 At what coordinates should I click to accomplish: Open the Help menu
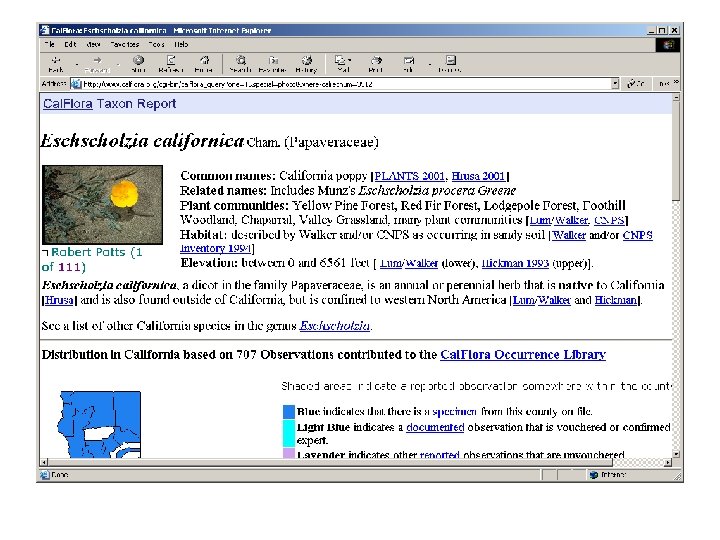(181, 45)
